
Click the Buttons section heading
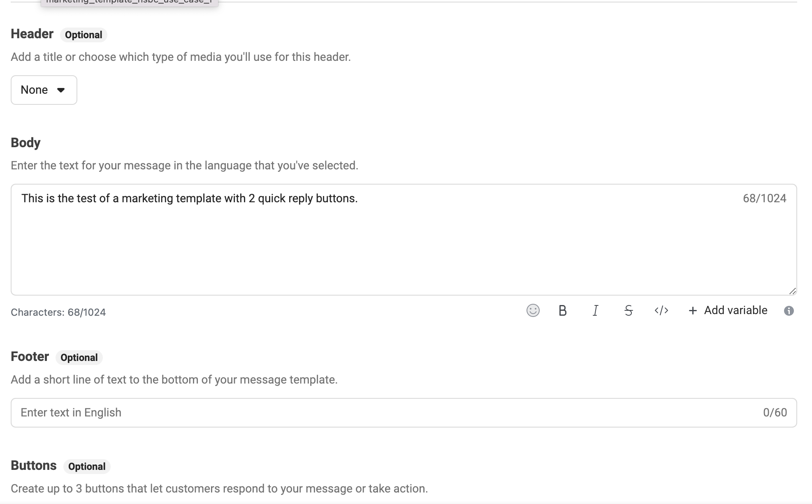[34, 465]
